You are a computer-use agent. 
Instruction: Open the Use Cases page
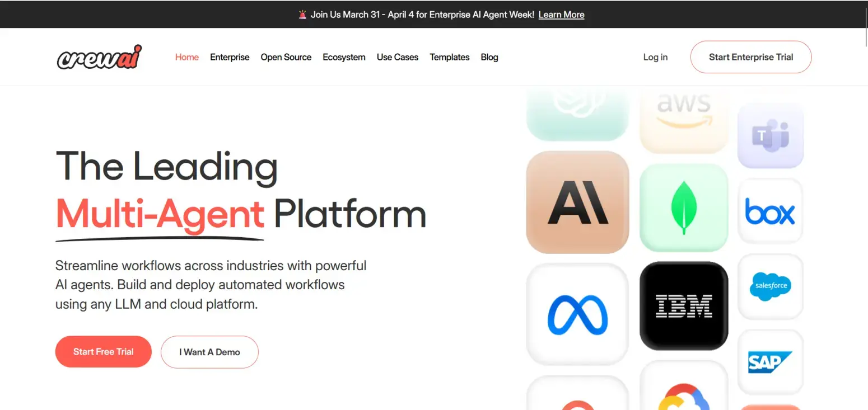398,57
